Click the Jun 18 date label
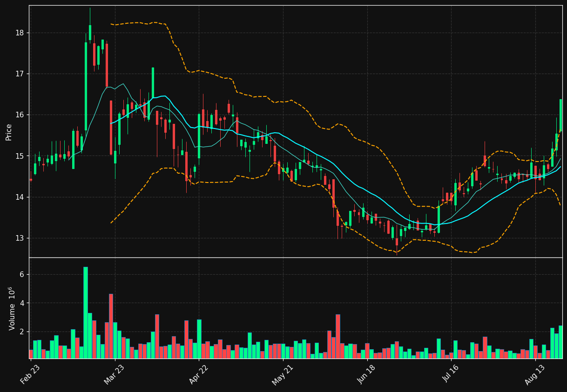This screenshot has height=392, width=567. point(367,375)
